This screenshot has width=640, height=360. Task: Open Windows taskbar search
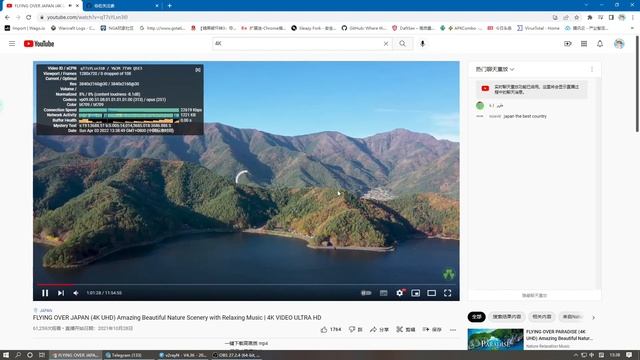point(18,355)
